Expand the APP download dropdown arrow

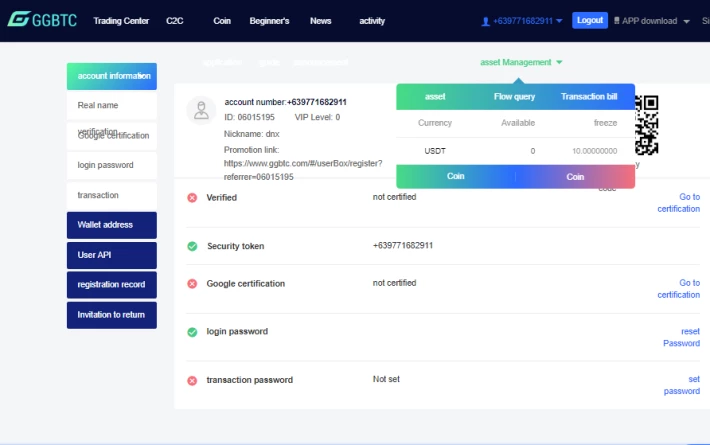tap(686, 22)
